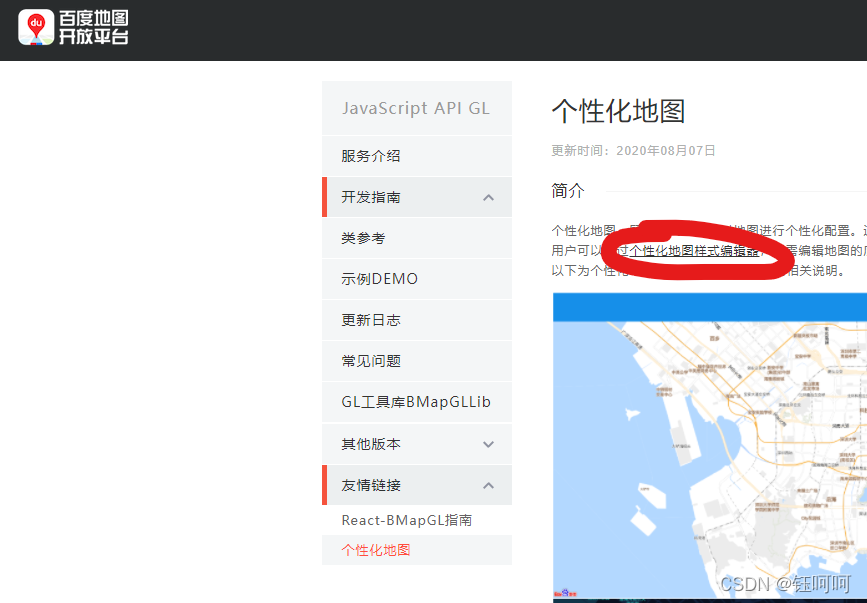Click the 简介 section heading
The height and width of the screenshot is (603, 867).
coord(568,191)
